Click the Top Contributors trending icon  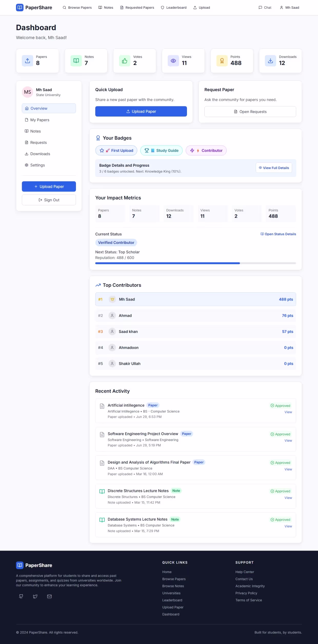coord(98,285)
